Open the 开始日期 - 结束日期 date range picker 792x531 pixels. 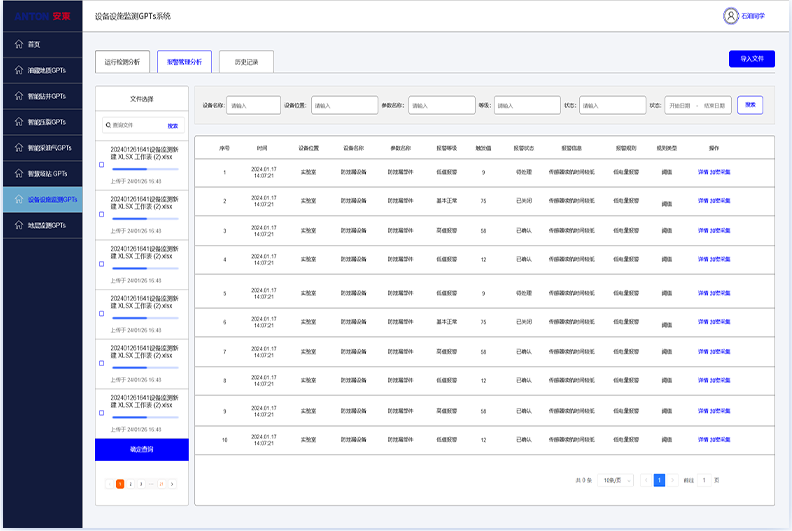[698, 105]
